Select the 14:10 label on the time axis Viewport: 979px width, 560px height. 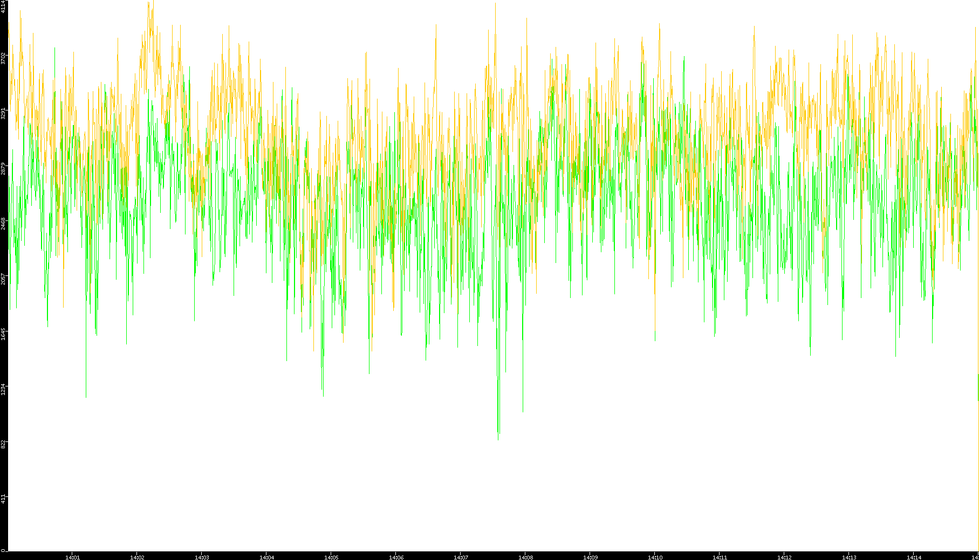point(655,557)
